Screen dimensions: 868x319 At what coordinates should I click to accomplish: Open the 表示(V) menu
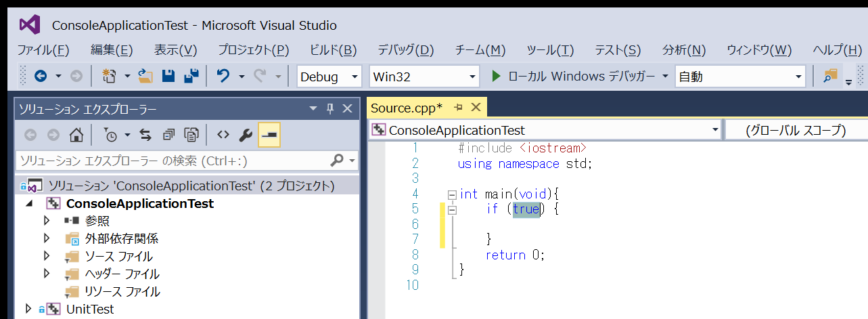176,50
